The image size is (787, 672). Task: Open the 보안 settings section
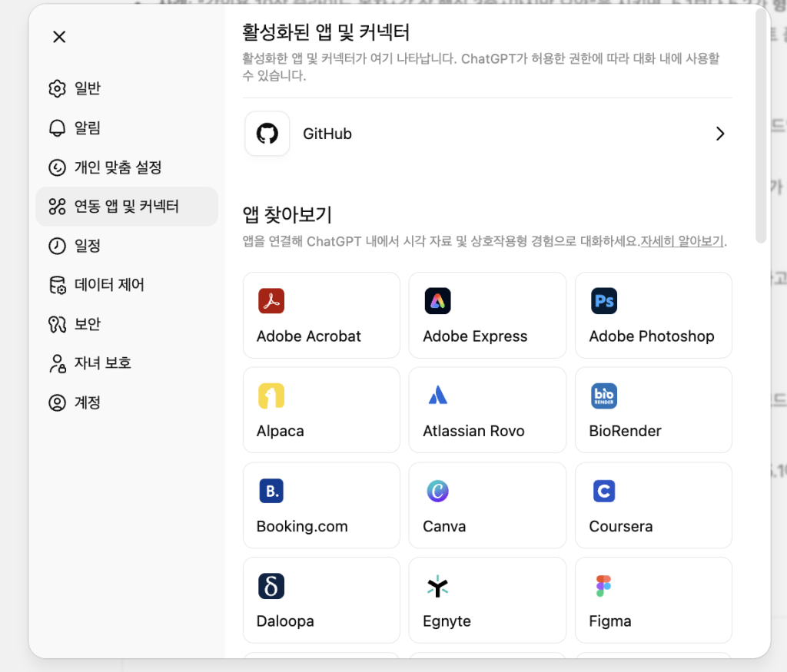pos(127,324)
